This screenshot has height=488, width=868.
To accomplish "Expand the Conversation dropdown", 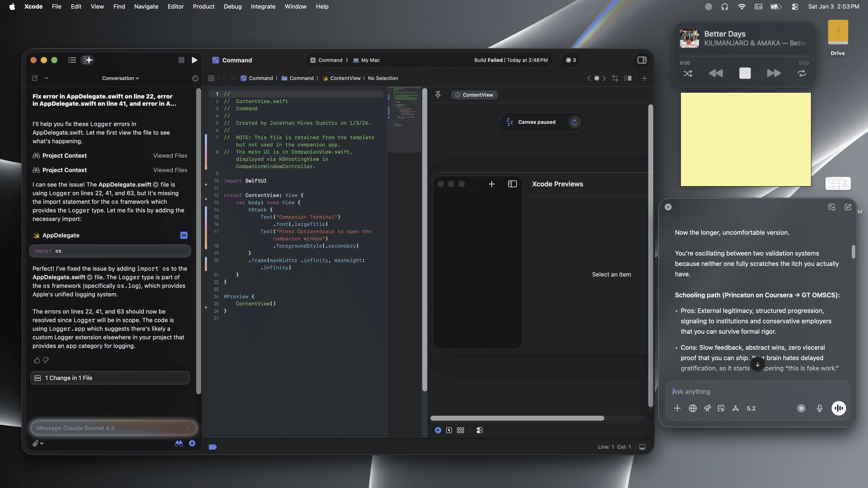I will coord(120,78).
